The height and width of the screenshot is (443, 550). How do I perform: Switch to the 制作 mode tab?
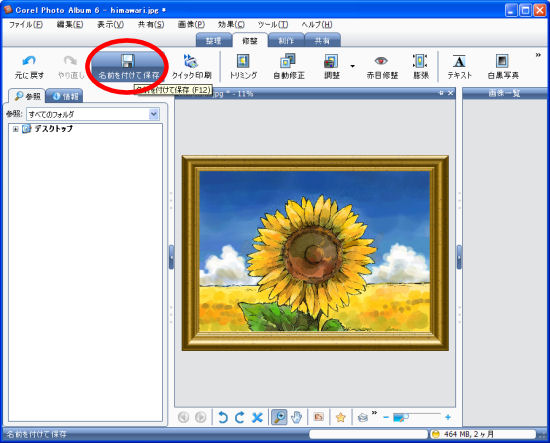(x=286, y=40)
